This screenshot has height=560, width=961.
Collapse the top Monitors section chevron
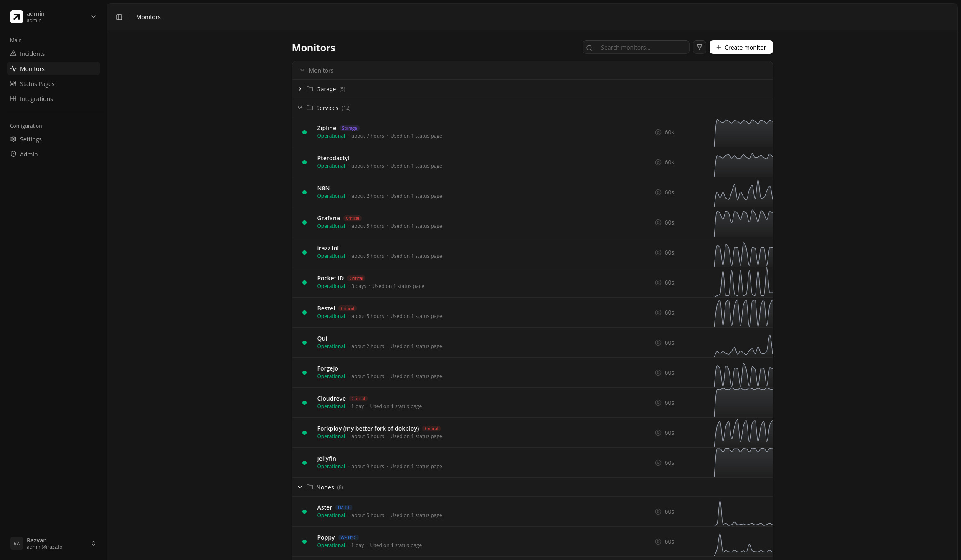coord(302,70)
